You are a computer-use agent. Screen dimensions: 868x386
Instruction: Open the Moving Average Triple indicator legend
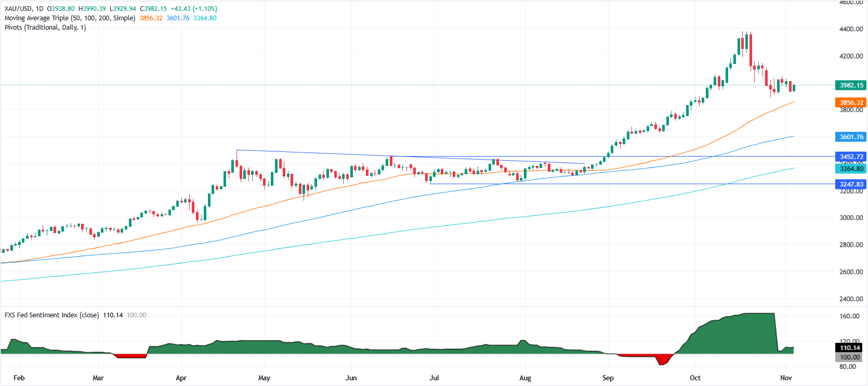70,18
